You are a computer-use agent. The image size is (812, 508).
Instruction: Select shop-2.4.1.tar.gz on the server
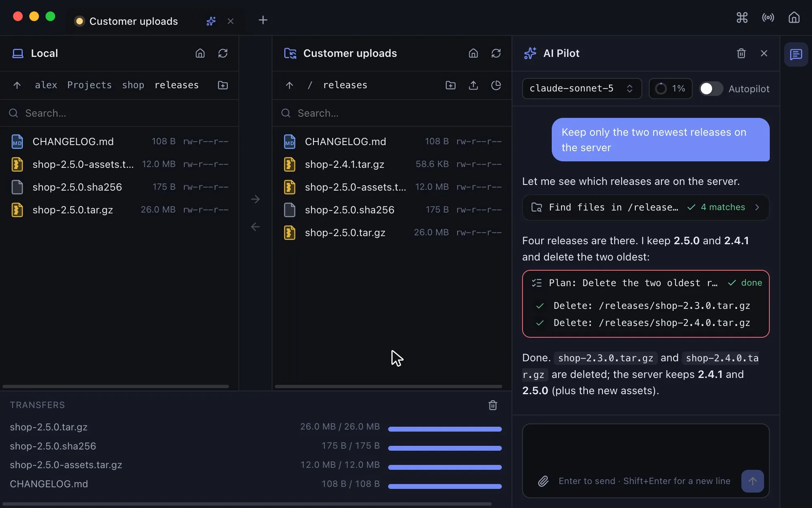392,164
